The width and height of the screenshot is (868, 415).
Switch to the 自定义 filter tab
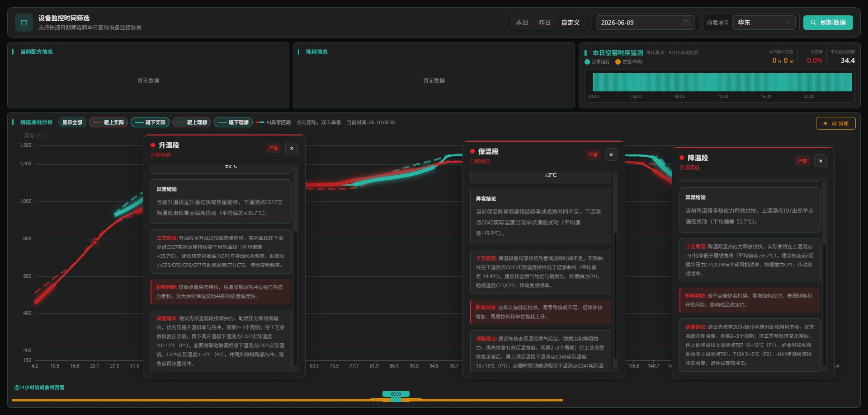[571, 23]
